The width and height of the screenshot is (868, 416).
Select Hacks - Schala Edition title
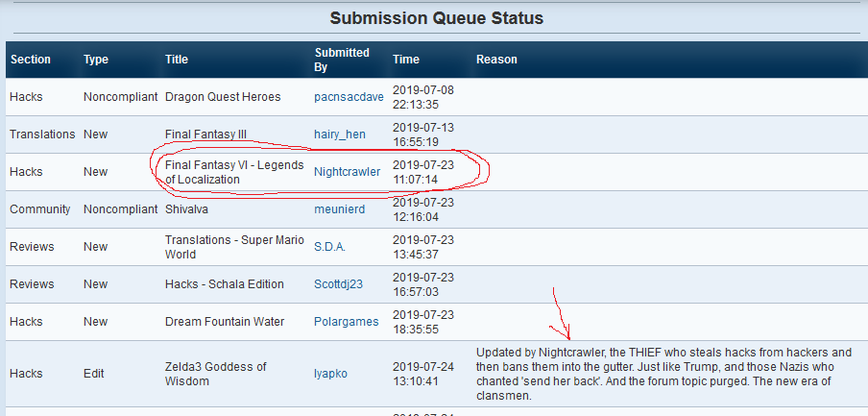(x=224, y=284)
